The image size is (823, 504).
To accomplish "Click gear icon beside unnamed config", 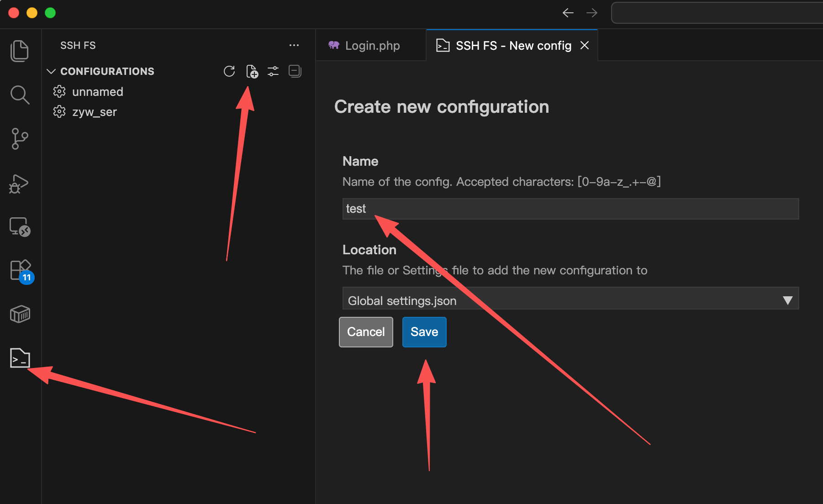I will pyautogui.click(x=59, y=92).
